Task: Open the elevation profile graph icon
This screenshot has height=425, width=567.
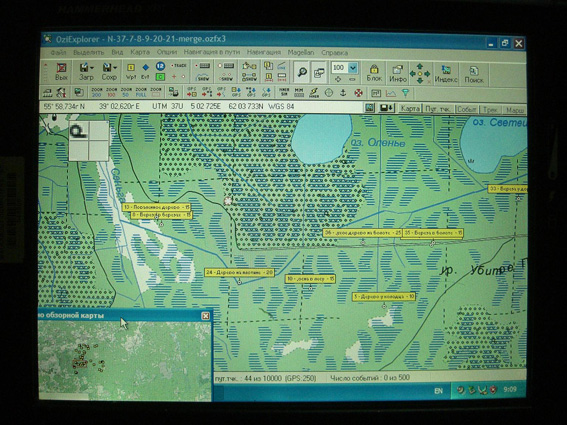Action: (x=391, y=93)
